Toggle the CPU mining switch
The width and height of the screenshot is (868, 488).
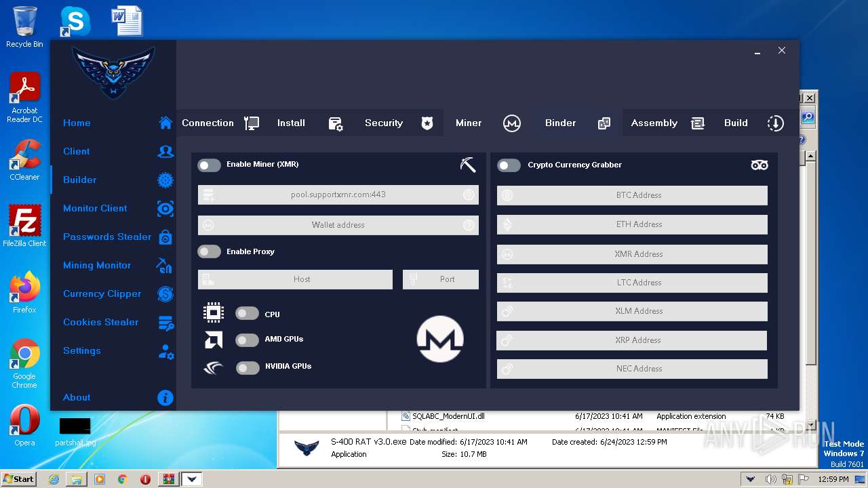(x=247, y=313)
